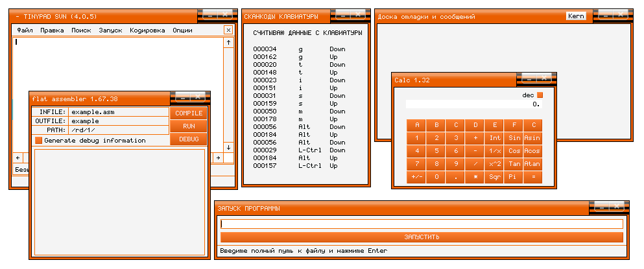Screen dimensions: 644x269
Task: Open the Файл menu in Tinypad
Action: (x=25, y=30)
